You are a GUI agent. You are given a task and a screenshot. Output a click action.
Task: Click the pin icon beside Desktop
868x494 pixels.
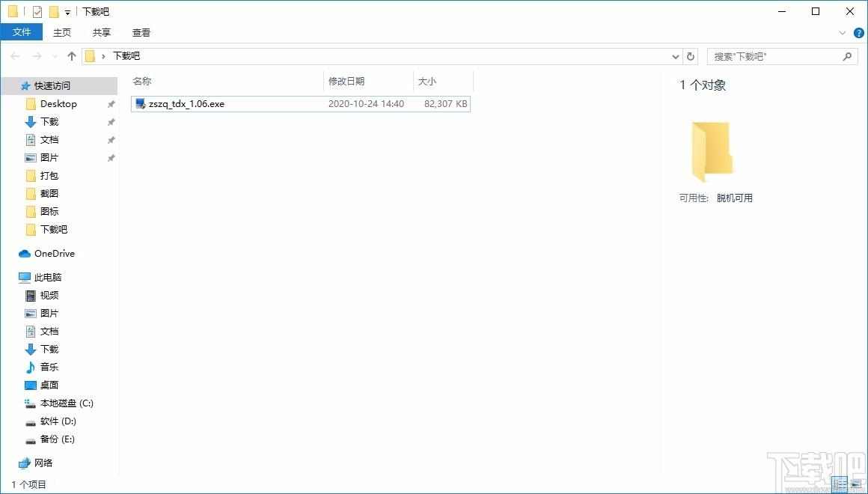[x=111, y=104]
